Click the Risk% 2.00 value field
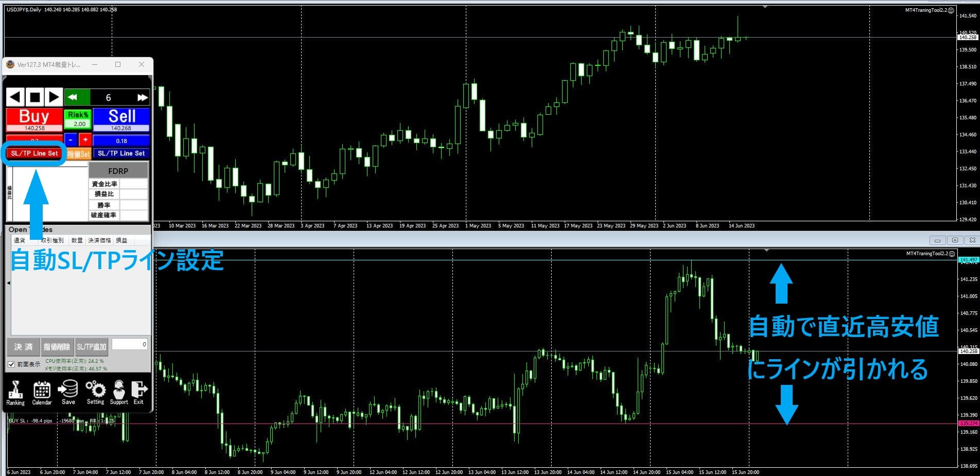The image size is (980, 476). pyautogui.click(x=79, y=124)
